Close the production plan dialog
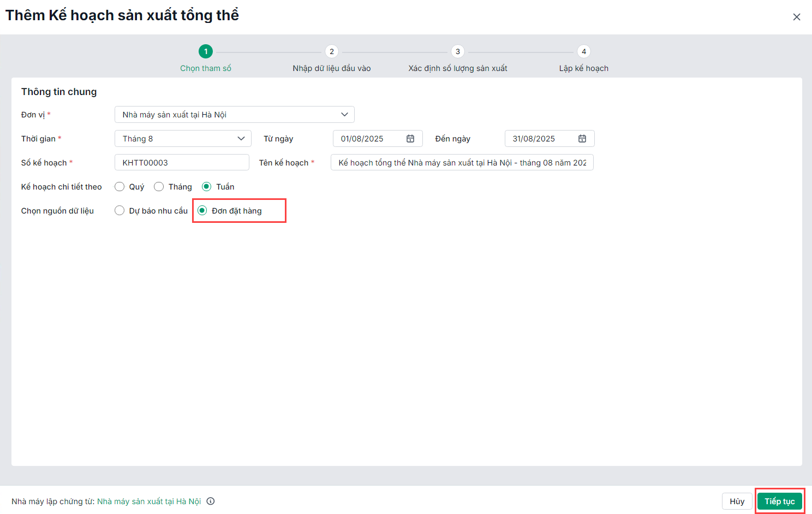The width and height of the screenshot is (812, 514). [x=797, y=17]
